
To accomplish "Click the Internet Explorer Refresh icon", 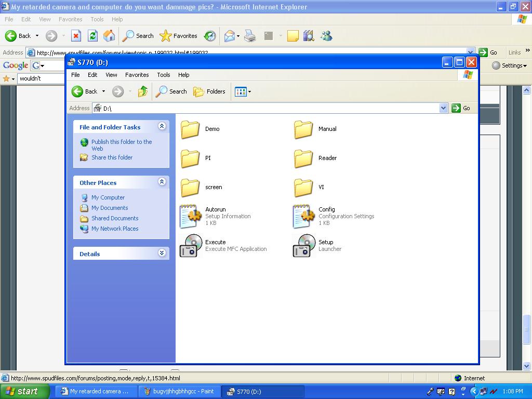I will [x=92, y=36].
